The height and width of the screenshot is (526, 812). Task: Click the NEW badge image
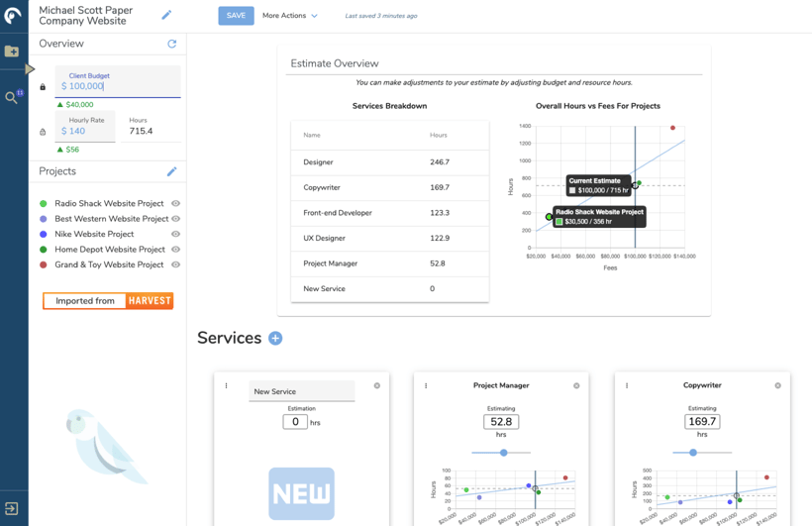click(301, 494)
